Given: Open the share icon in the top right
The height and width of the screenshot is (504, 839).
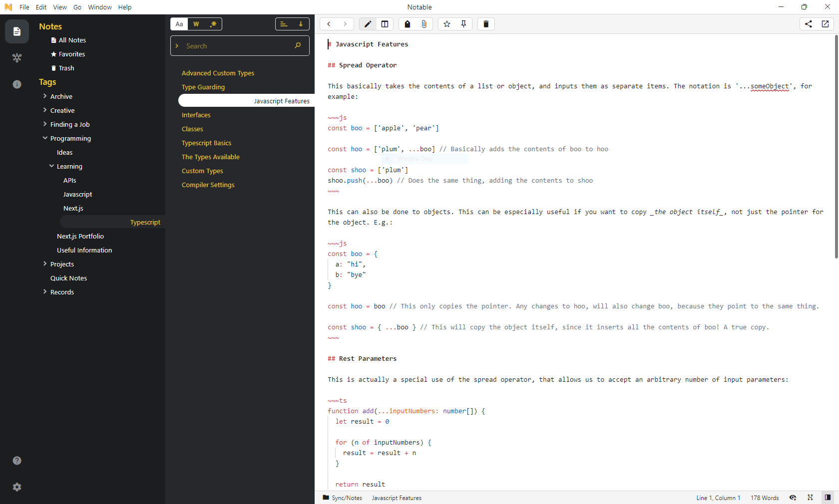Looking at the screenshot, I should 809,24.
